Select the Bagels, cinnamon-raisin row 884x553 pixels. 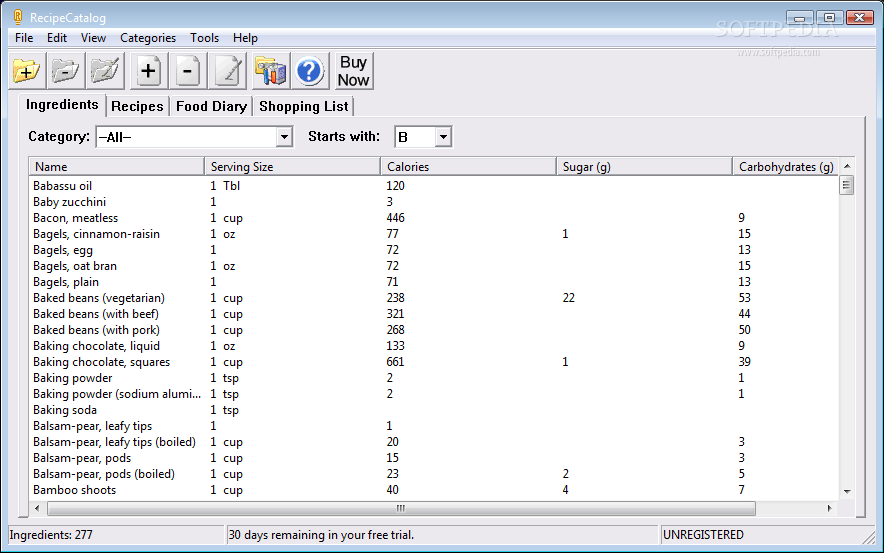[434, 234]
